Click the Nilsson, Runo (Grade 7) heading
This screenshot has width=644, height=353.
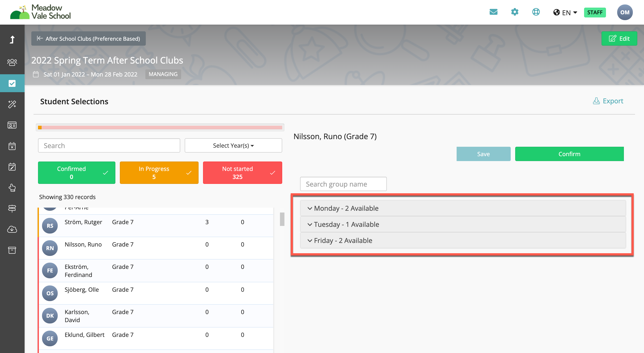(335, 136)
